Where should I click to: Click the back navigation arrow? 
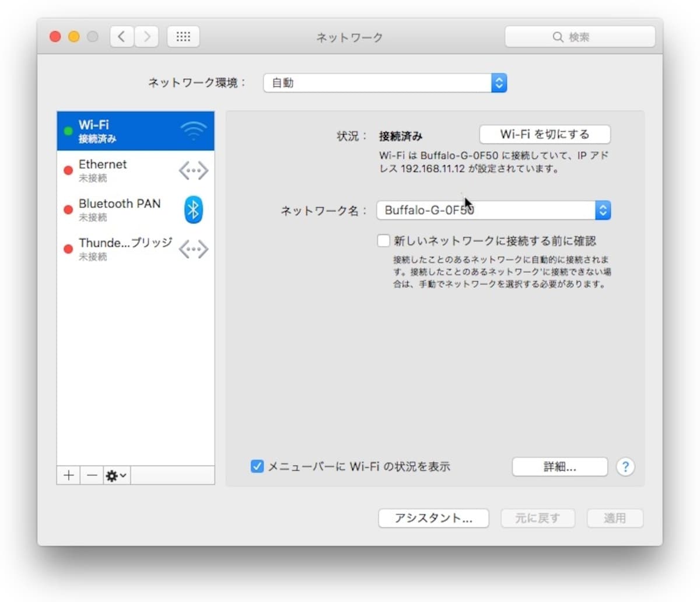tap(121, 37)
